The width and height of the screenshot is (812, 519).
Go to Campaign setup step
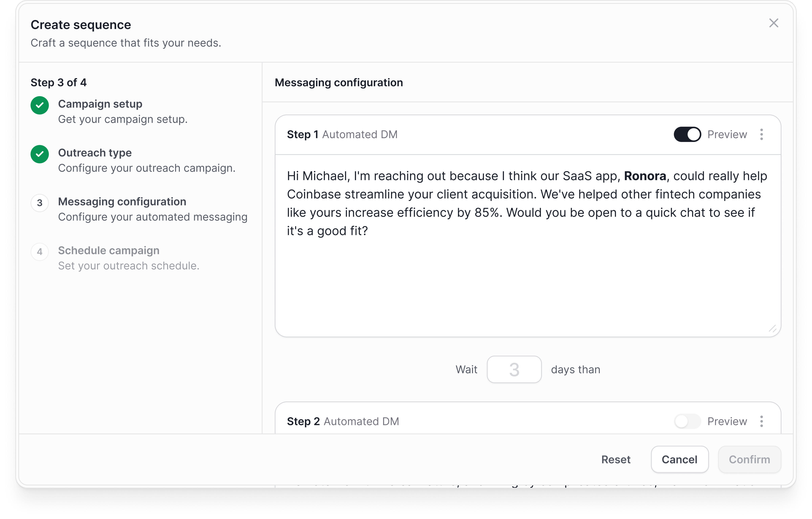100,104
